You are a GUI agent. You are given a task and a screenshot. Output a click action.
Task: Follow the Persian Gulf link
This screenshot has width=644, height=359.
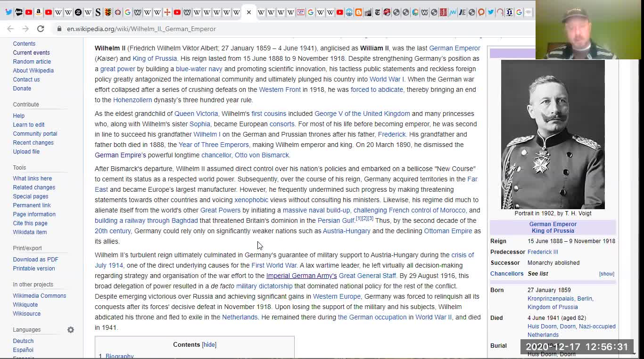pos(336,220)
